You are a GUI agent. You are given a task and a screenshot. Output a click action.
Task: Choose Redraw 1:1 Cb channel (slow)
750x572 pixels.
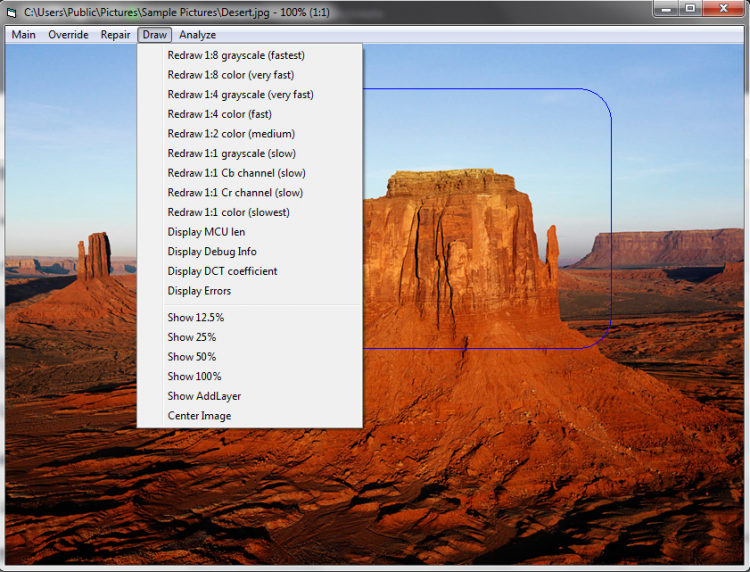(249, 173)
